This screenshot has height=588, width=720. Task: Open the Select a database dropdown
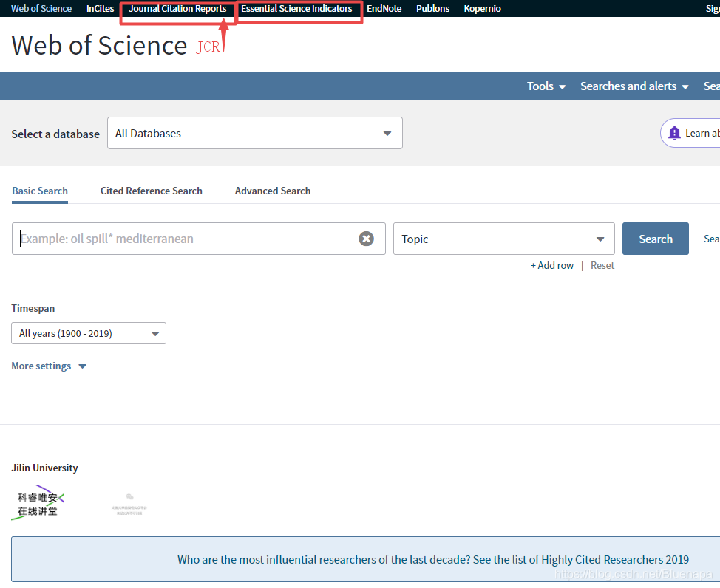pos(255,133)
